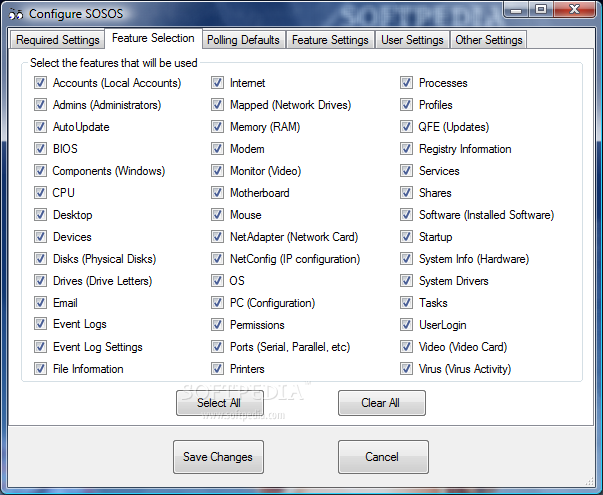Cancel the configuration dialog
The image size is (603, 495).
(383, 457)
